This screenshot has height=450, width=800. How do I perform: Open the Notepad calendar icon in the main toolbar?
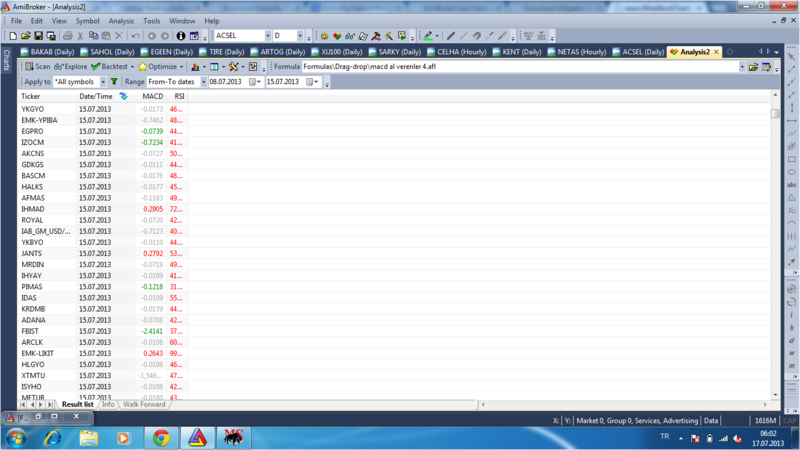pyautogui.click(x=194, y=36)
